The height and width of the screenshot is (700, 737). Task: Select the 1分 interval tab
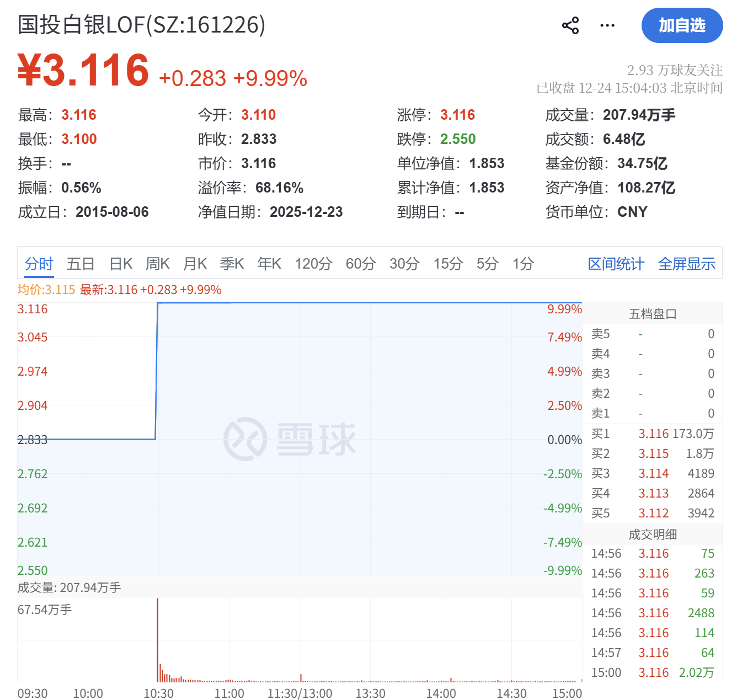[523, 264]
